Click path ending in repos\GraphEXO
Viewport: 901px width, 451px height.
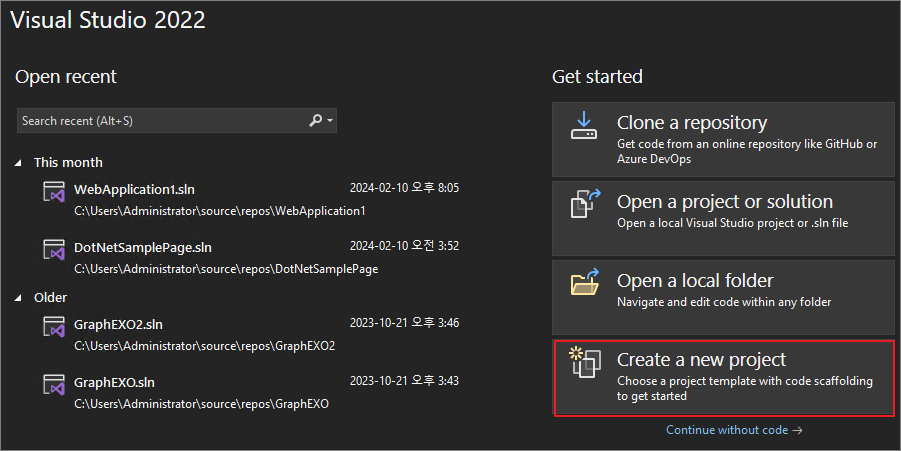(201, 404)
